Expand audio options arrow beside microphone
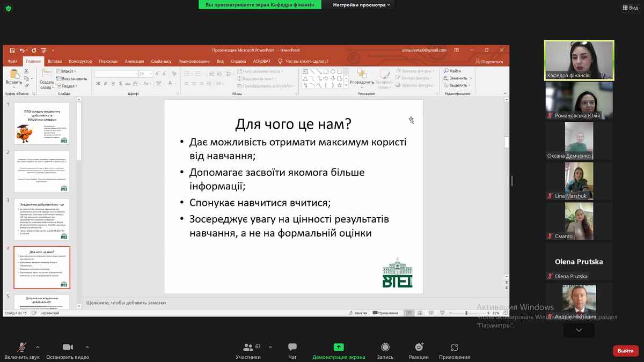 click(38, 347)
